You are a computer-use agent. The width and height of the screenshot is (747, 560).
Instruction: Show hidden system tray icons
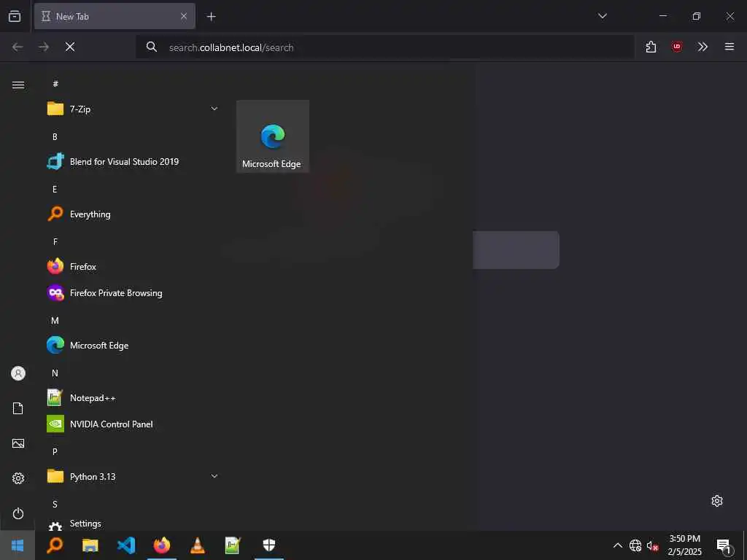[x=617, y=545]
